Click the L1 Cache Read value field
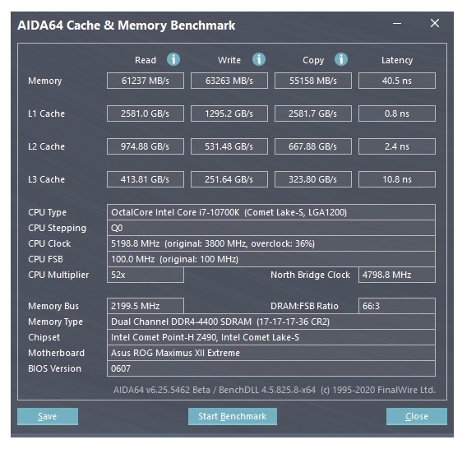Viewport: 476px width, 449px height. click(x=146, y=113)
